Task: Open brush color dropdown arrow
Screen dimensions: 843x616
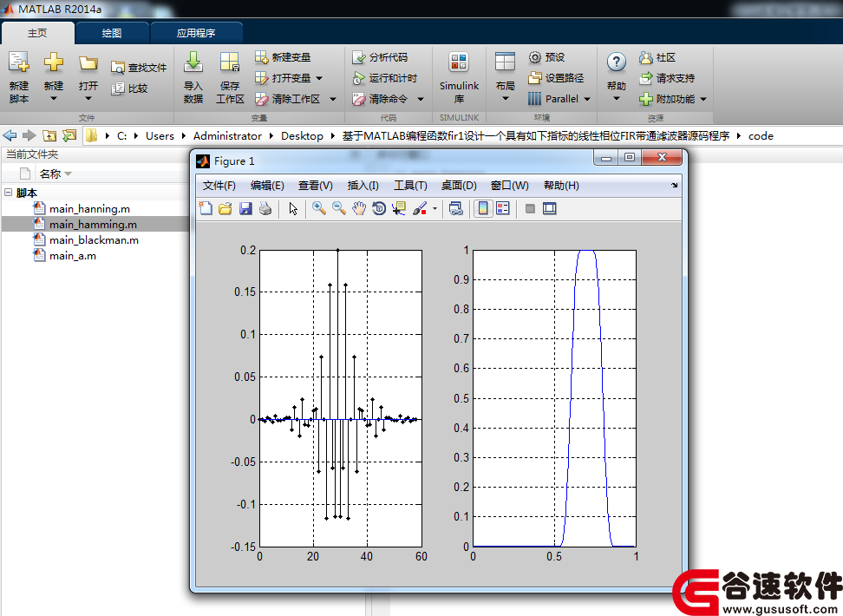Action: coord(435,209)
